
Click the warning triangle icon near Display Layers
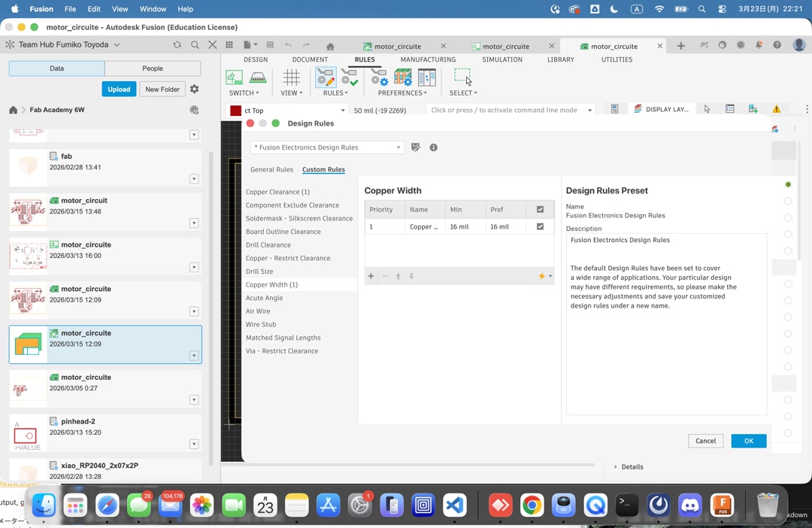coord(777,109)
